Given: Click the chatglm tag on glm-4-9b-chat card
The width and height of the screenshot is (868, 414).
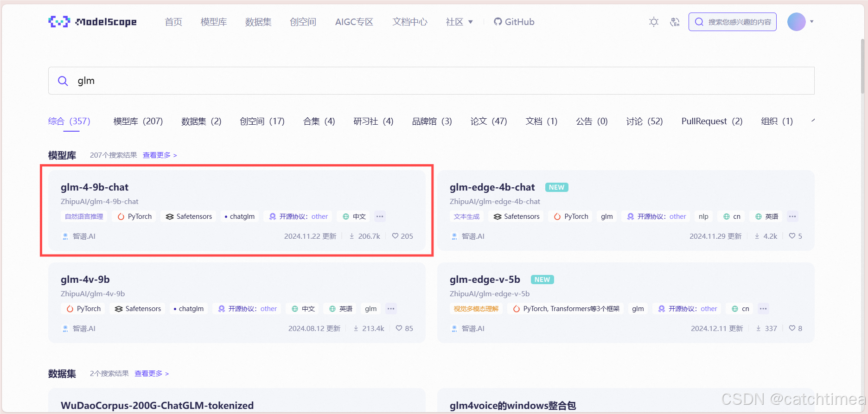Looking at the screenshot, I should click(x=240, y=217).
